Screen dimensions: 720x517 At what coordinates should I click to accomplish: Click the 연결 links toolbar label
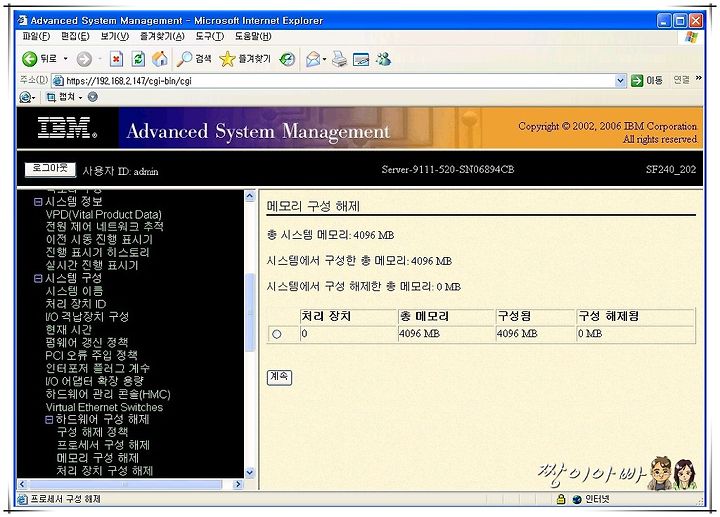coord(681,80)
